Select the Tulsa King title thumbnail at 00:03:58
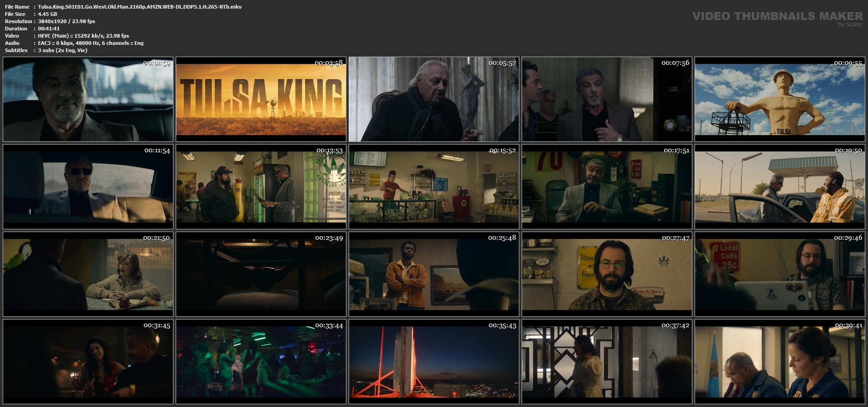This screenshot has height=407, width=868. tap(261, 99)
